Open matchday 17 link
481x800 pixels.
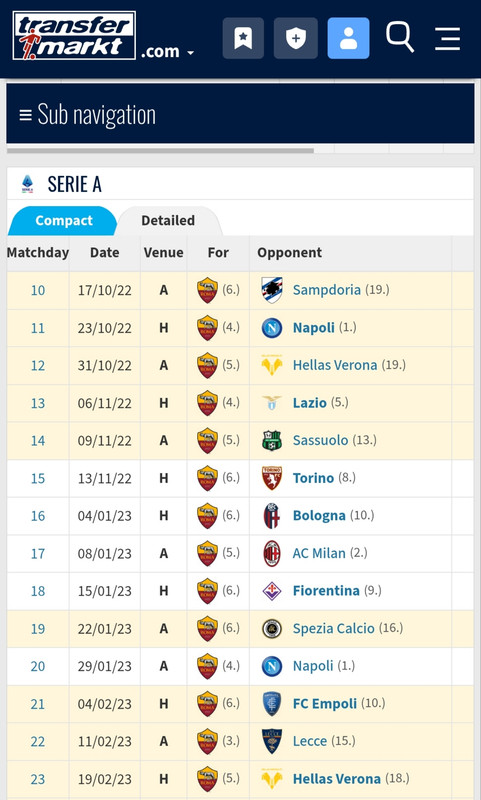pyautogui.click(x=38, y=554)
